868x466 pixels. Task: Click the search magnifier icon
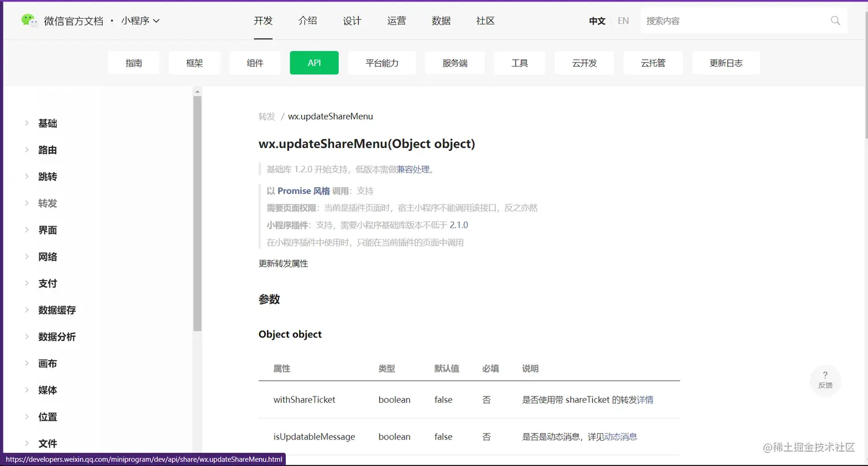click(x=835, y=21)
